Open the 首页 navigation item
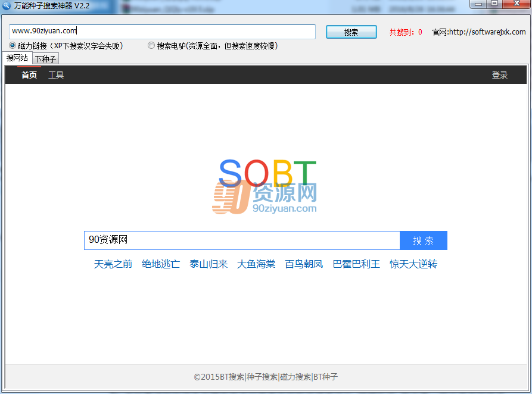The height and width of the screenshot is (394, 532). pyautogui.click(x=29, y=75)
